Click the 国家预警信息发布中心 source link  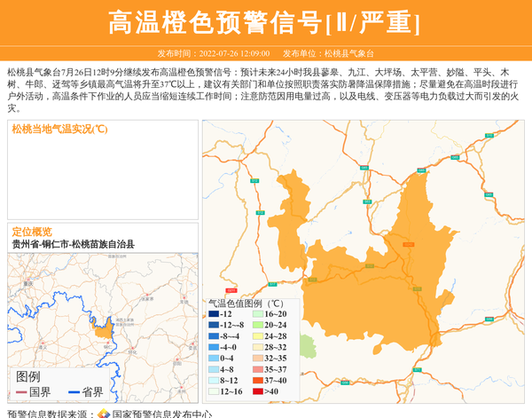tap(161, 414)
